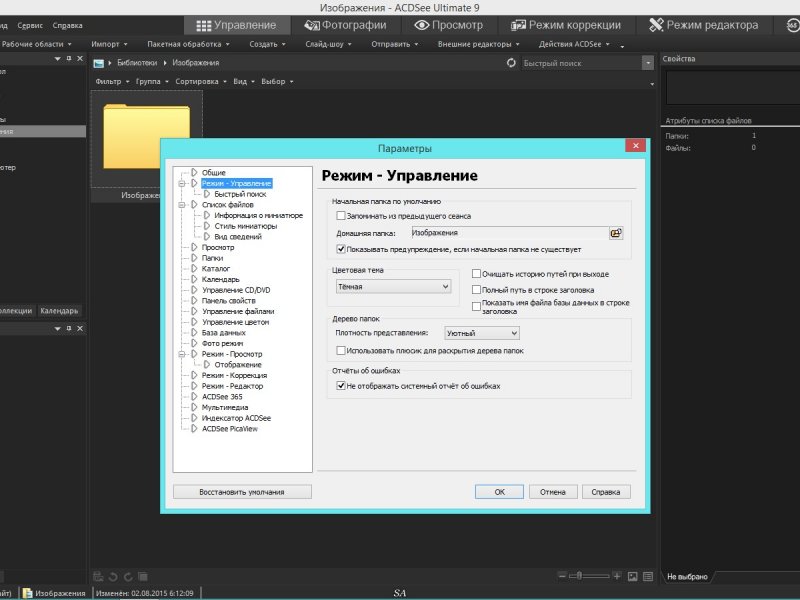Select База данных in the settings tree

click(223, 333)
